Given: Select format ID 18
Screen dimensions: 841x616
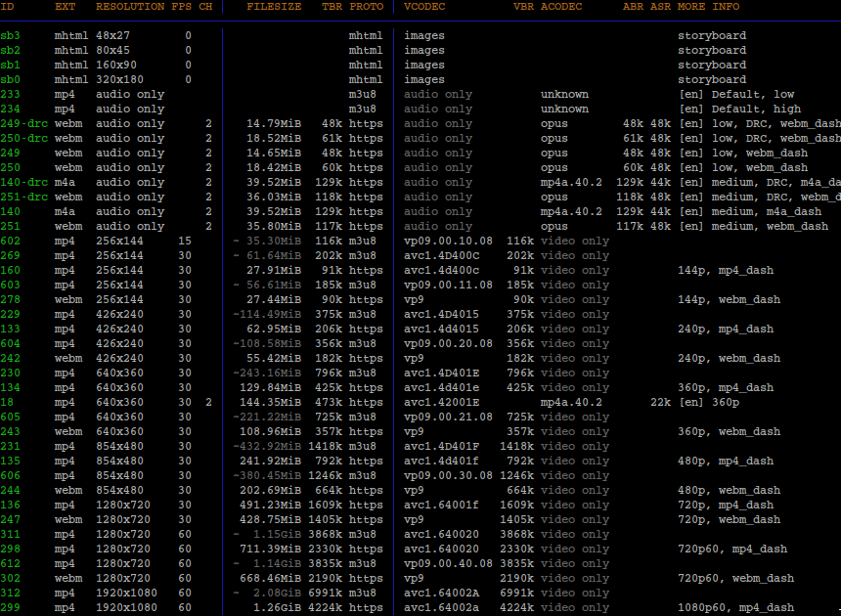Looking at the screenshot, I should (7, 402).
